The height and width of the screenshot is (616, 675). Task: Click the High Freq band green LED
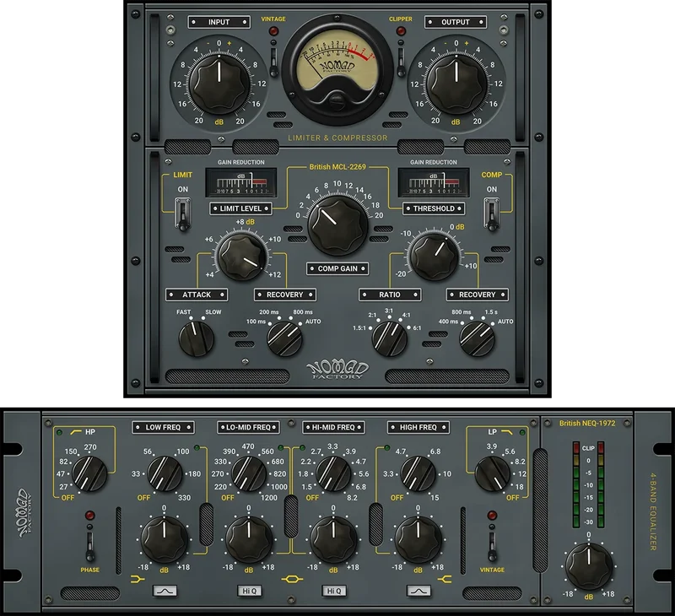click(x=386, y=448)
